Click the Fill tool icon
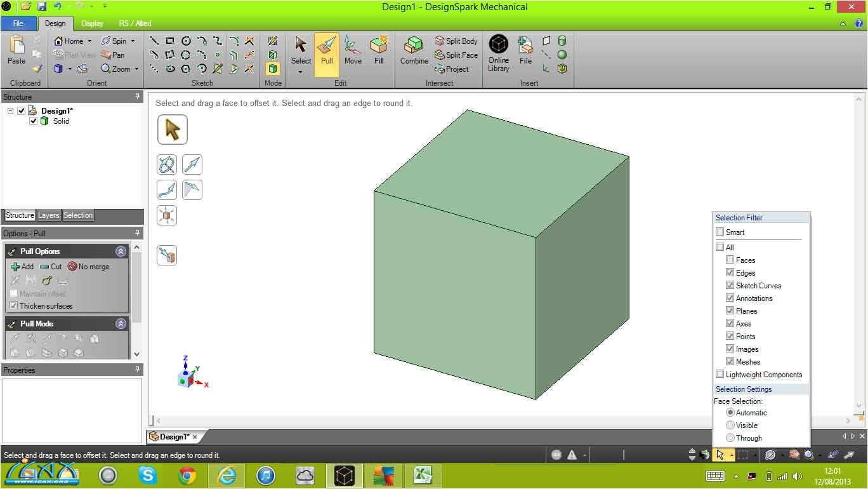Screen dimensions: 868x489 point(379,51)
